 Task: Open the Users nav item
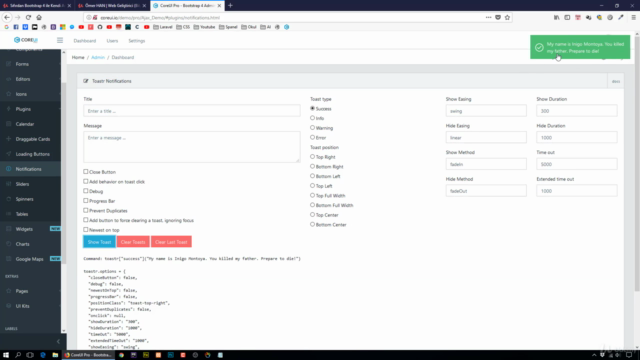112,41
